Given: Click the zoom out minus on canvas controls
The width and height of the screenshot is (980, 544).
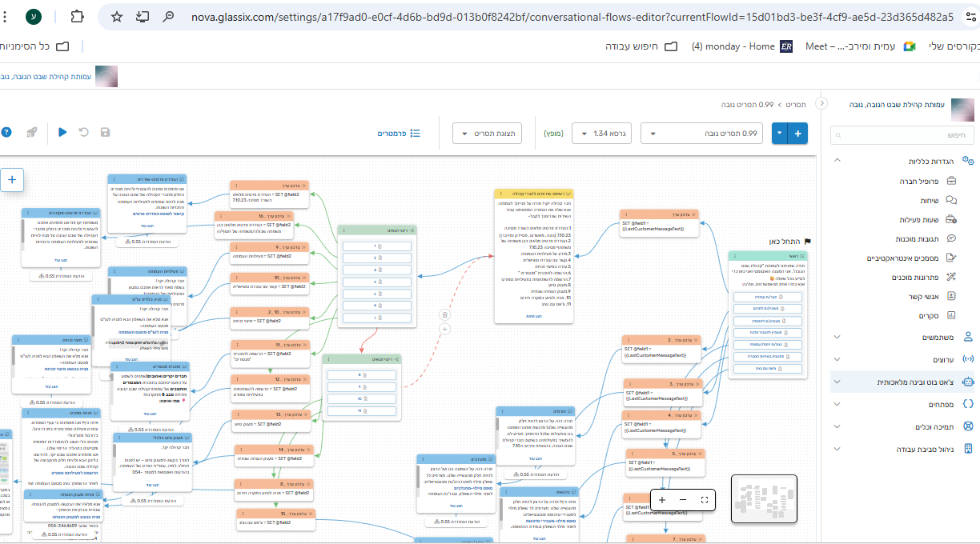Looking at the screenshot, I should 683,500.
